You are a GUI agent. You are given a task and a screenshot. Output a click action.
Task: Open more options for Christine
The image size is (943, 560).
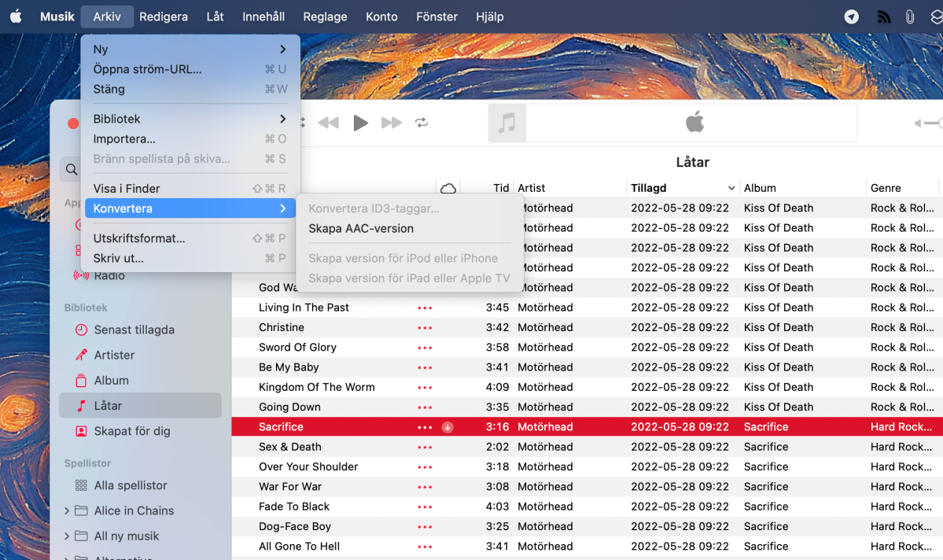tap(425, 328)
